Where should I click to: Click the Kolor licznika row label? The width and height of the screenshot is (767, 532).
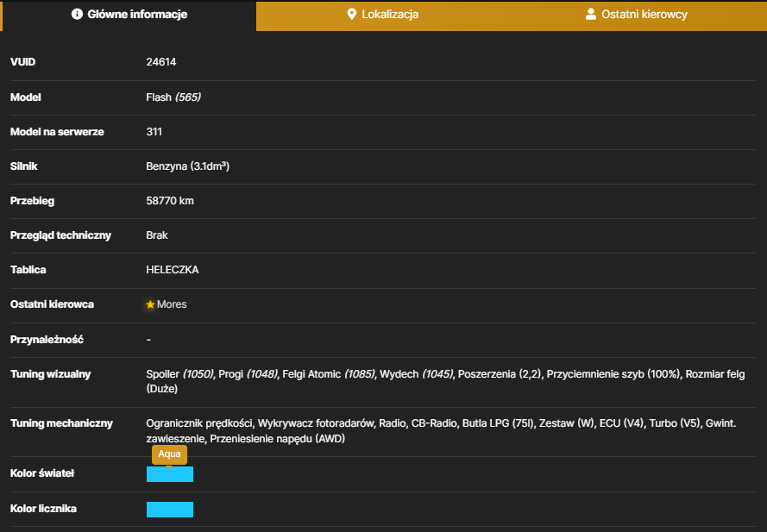pyautogui.click(x=43, y=509)
